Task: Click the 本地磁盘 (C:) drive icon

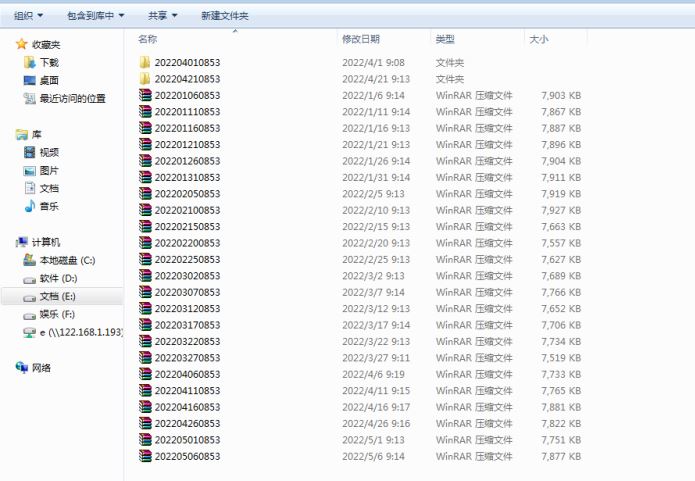Action: click(x=29, y=260)
